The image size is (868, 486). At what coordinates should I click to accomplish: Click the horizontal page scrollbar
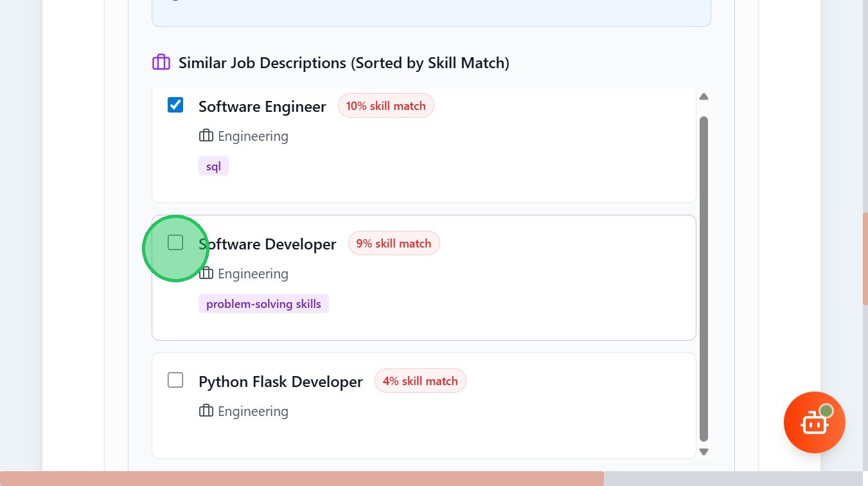click(302, 478)
